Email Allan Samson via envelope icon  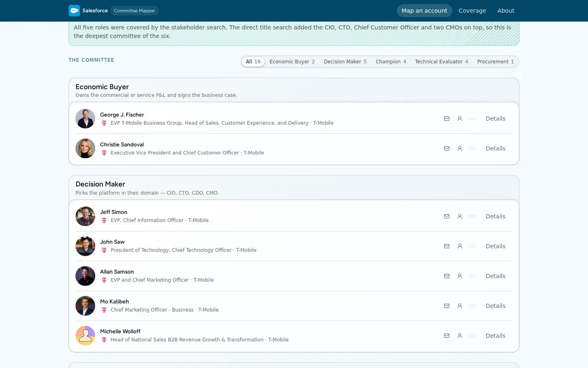pyautogui.click(x=447, y=276)
